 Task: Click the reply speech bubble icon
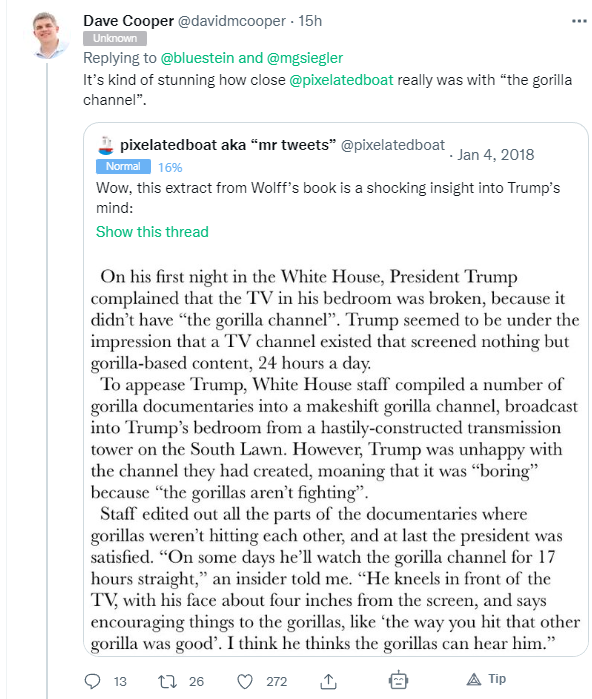coord(92,681)
